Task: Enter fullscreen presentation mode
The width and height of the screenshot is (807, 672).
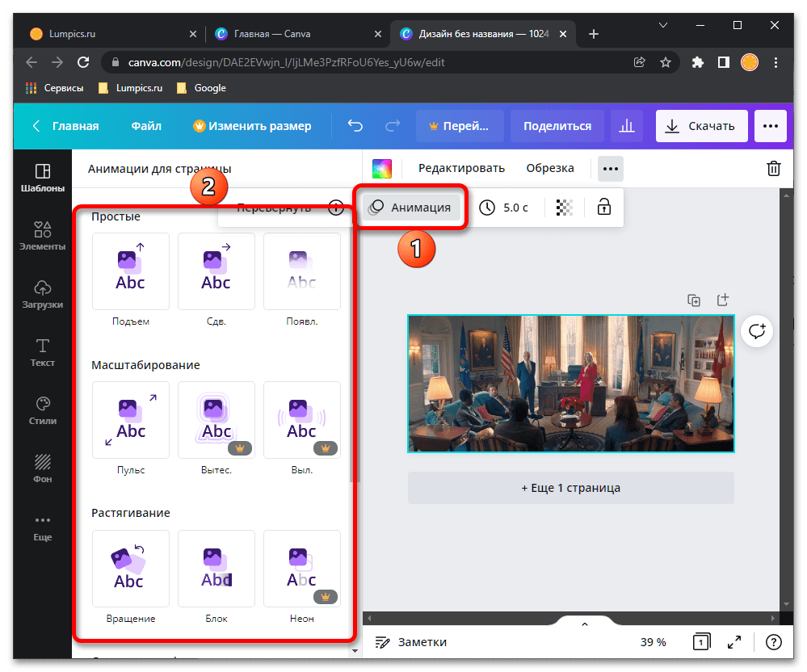Action: [734, 641]
